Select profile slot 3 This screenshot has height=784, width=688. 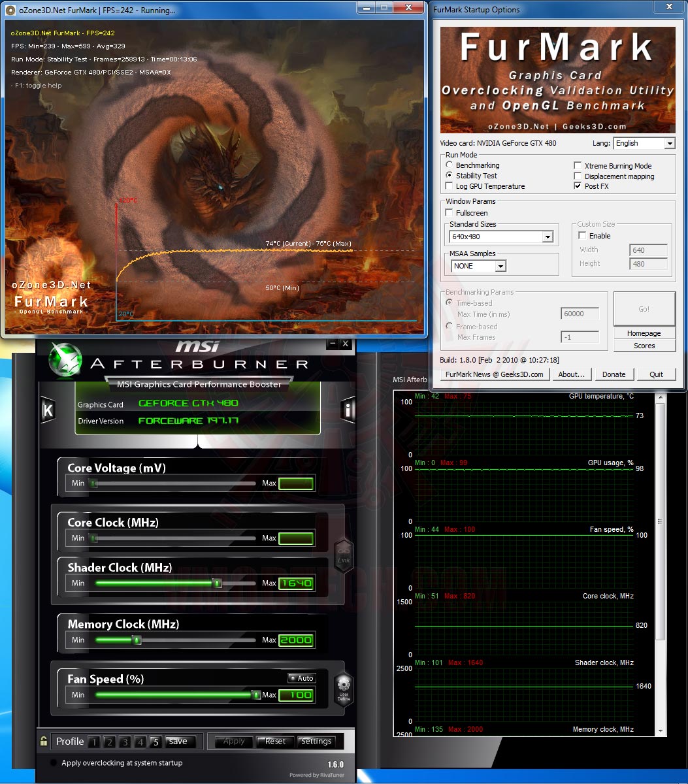tap(125, 742)
